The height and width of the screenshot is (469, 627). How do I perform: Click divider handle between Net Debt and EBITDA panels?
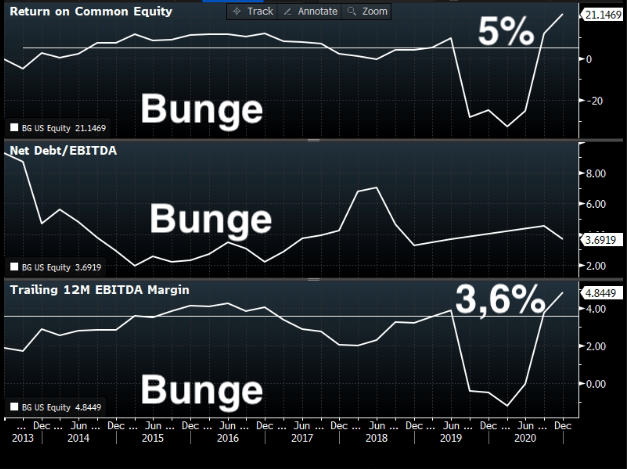point(314,279)
